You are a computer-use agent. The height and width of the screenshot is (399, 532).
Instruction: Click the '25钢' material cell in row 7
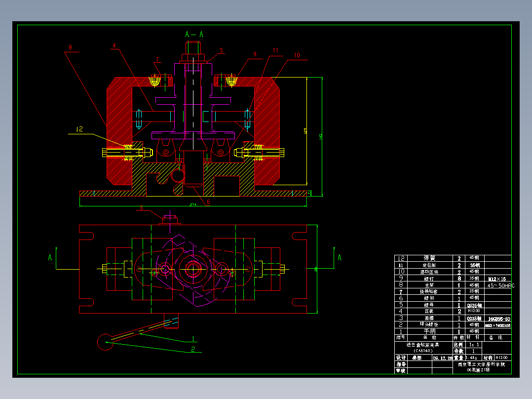[474, 291]
